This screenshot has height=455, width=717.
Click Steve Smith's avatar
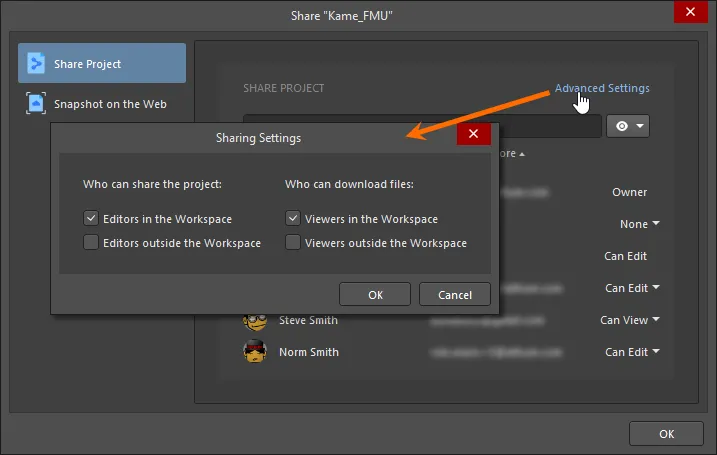click(255, 322)
